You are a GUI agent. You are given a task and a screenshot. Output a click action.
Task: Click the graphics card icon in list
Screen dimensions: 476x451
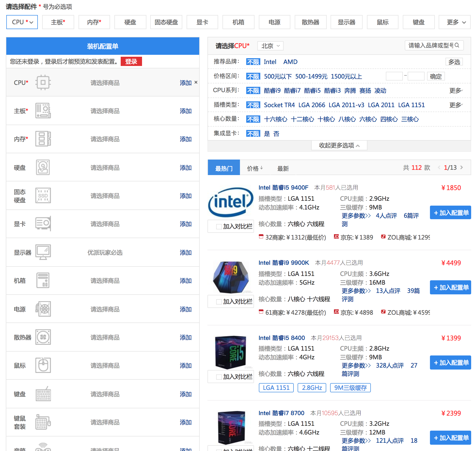(x=43, y=223)
